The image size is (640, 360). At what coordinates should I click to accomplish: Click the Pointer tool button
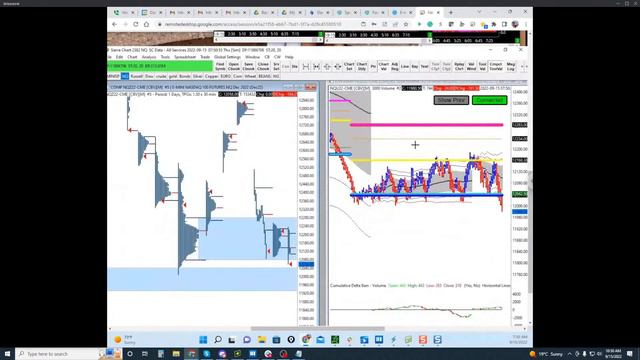tap(373, 66)
